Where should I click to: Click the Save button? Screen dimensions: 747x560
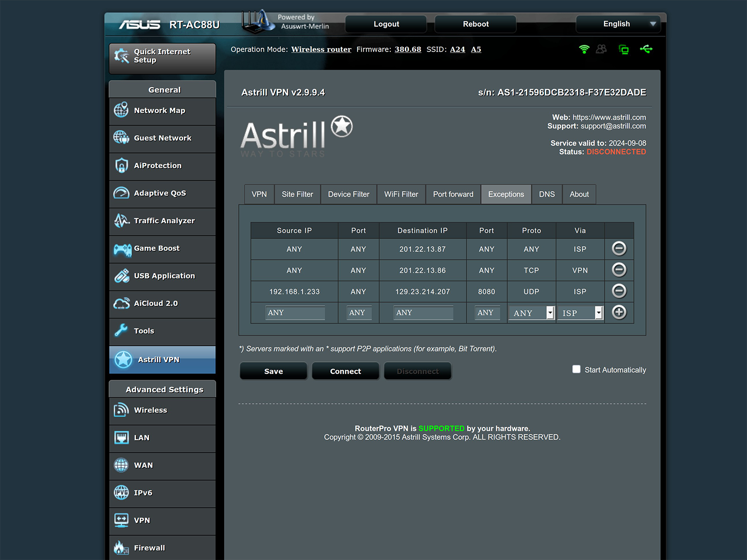click(x=274, y=371)
